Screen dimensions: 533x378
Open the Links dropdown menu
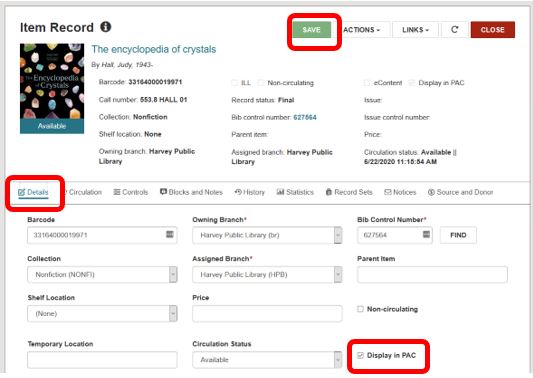pyautogui.click(x=415, y=30)
